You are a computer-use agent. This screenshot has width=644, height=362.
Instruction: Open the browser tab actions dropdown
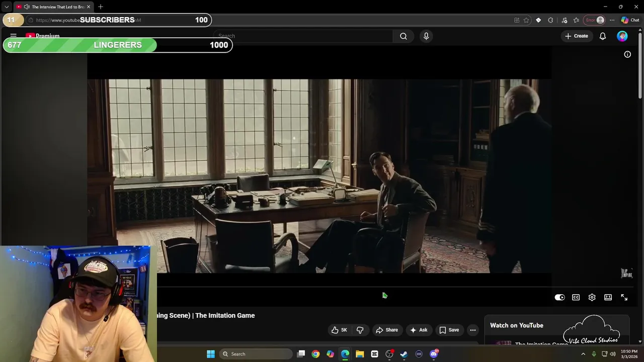(7, 7)
